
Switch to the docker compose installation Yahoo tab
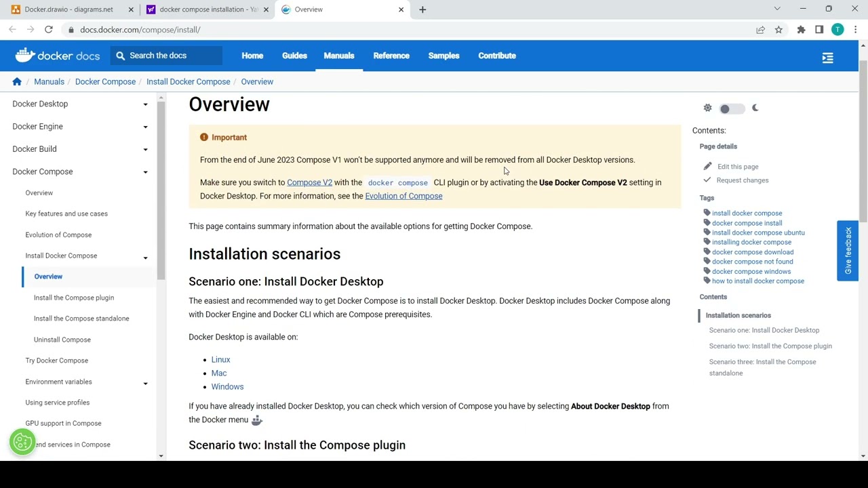pos(205,9)
